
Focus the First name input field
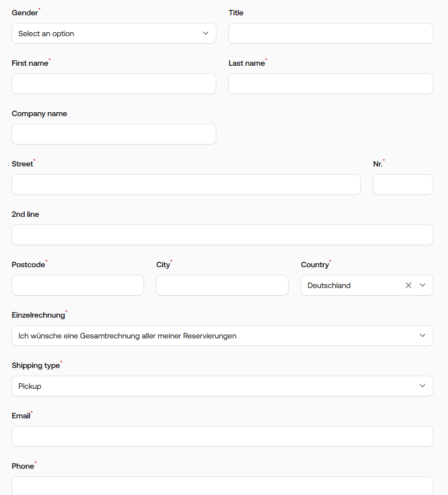(114, 84)
